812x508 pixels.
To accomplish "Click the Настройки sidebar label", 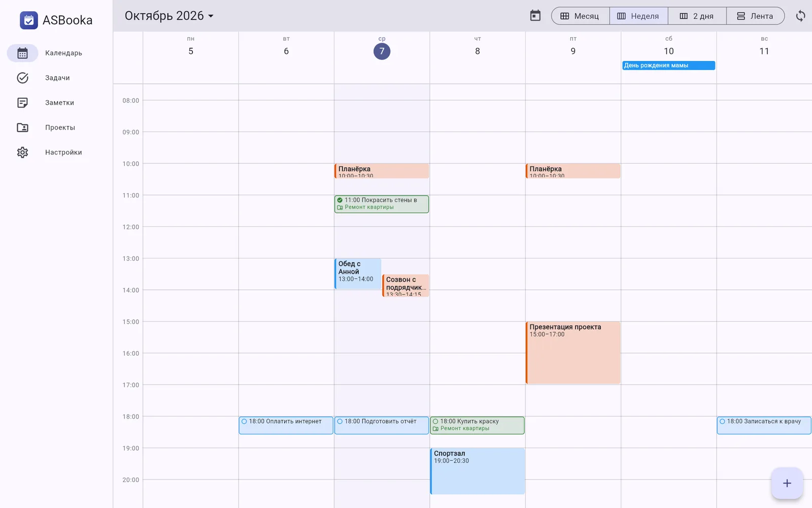I will pos(63,152).
